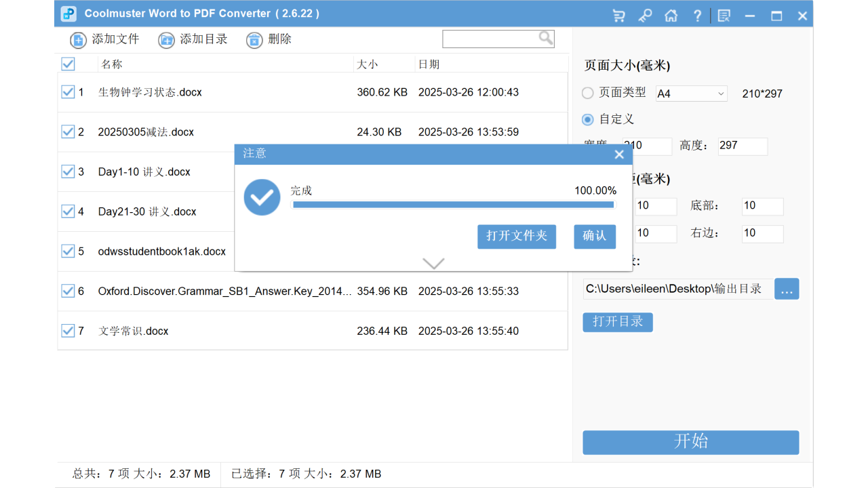868x488 pixels.
Task: Open help via the question mark icon
Action: (x=697, y=14)
